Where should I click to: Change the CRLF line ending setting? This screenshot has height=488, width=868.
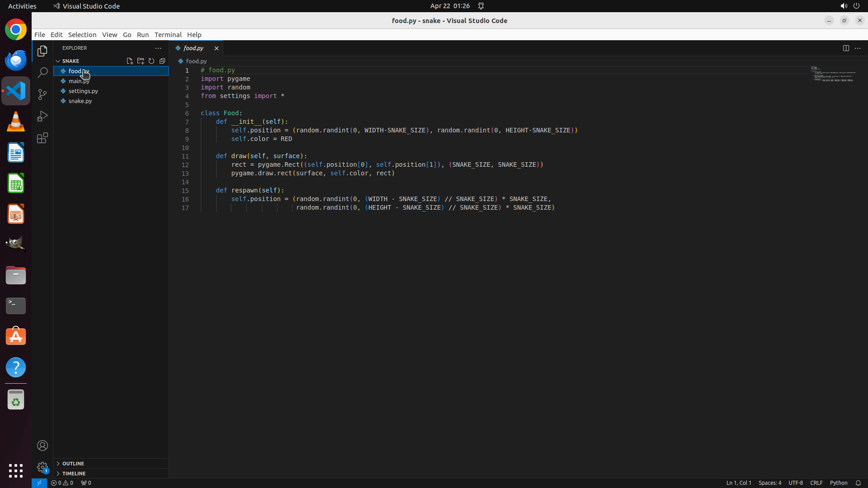(816, 483)
